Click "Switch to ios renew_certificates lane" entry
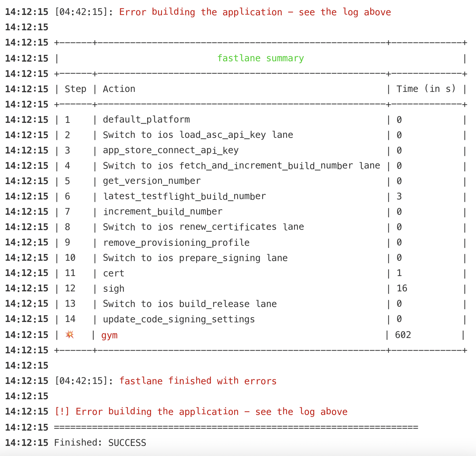The height and width of the screenshot is (456, 476). pyautogui.click(x=203, y=227)
